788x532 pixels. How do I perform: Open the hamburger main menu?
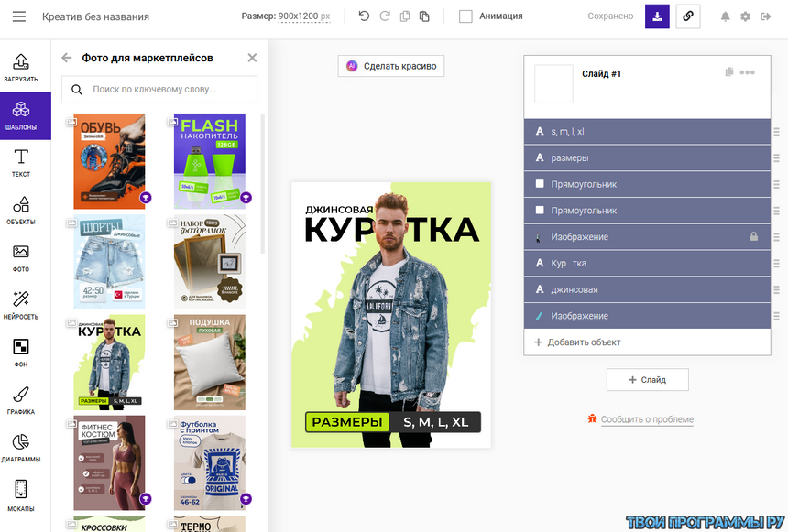coord(19,16)
